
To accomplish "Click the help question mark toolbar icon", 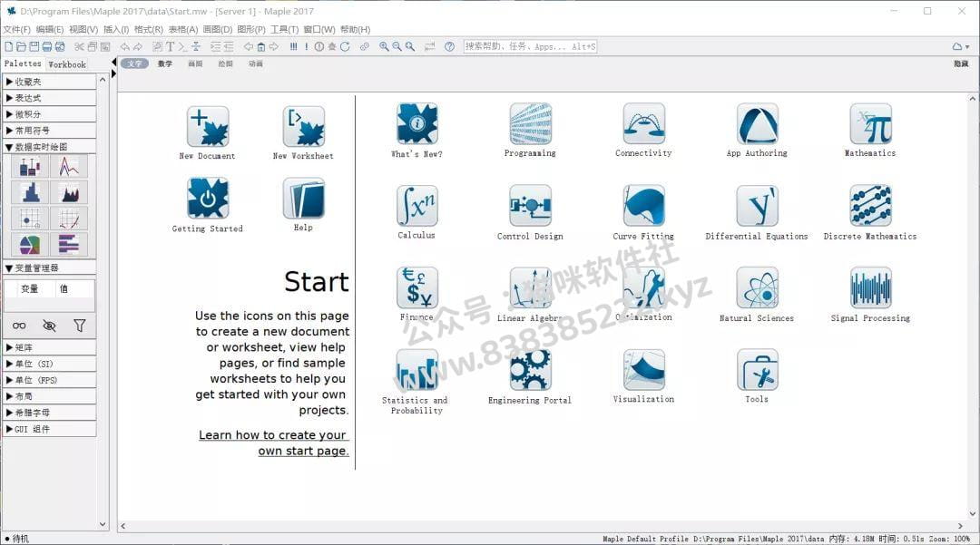I will tap(449, 47).
